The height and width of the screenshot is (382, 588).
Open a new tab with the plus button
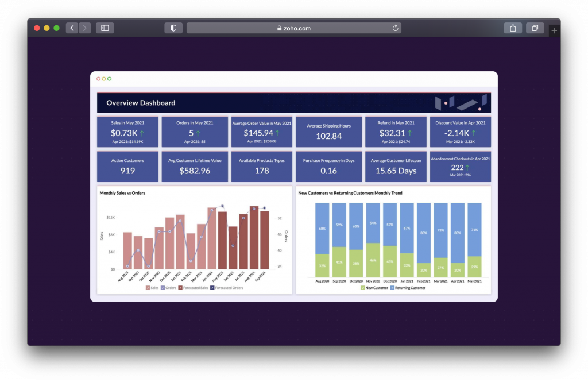pyautogui.click(x=554, y=31)
